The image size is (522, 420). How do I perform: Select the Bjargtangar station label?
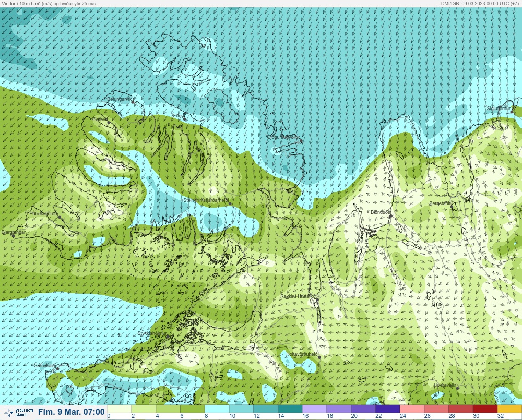14,232
